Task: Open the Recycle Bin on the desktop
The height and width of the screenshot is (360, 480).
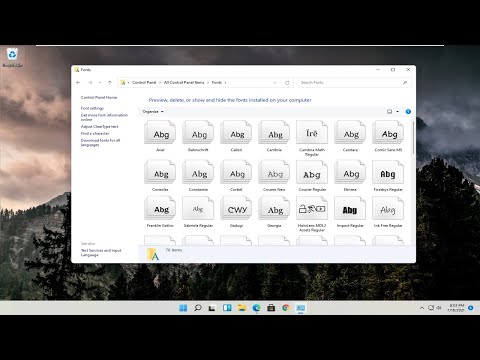Action: click(x=12, y=58)
